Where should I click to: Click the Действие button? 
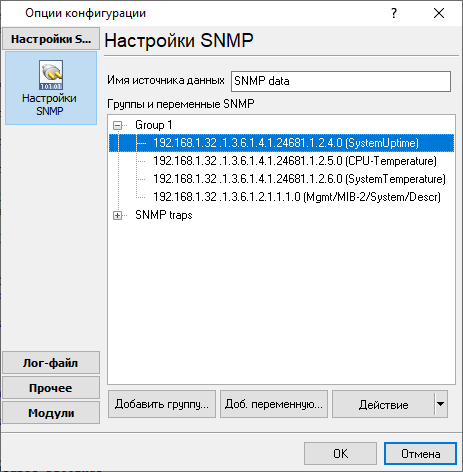(383, 404)
